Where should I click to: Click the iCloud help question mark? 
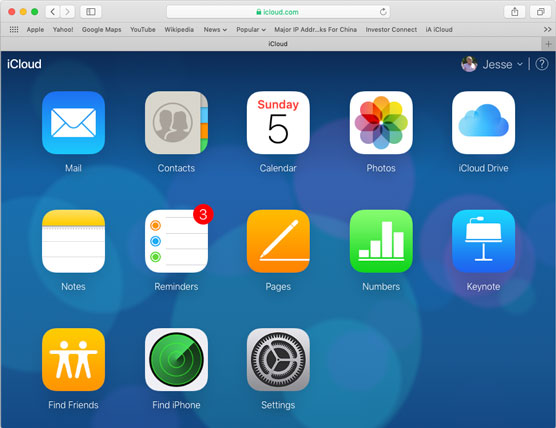541,64
